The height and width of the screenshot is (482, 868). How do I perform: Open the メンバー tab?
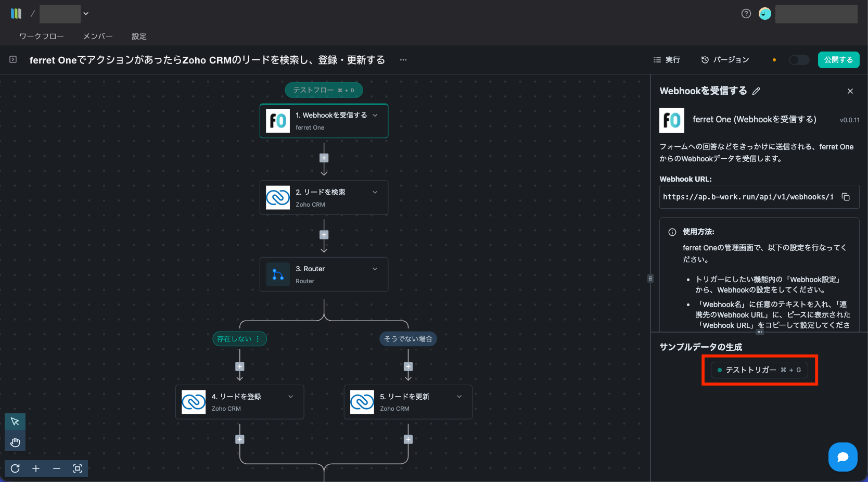pyautogui.click(x=98, y=36)
